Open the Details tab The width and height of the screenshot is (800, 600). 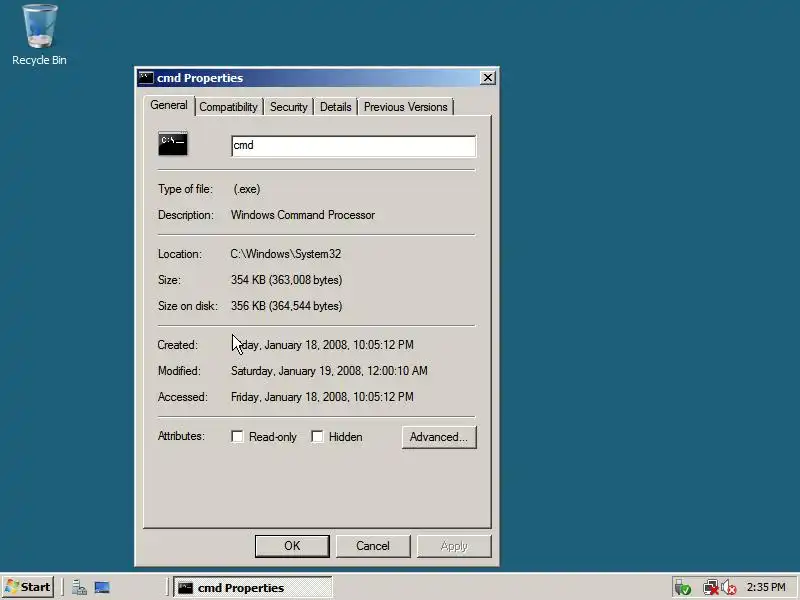(x=336, y=107)
